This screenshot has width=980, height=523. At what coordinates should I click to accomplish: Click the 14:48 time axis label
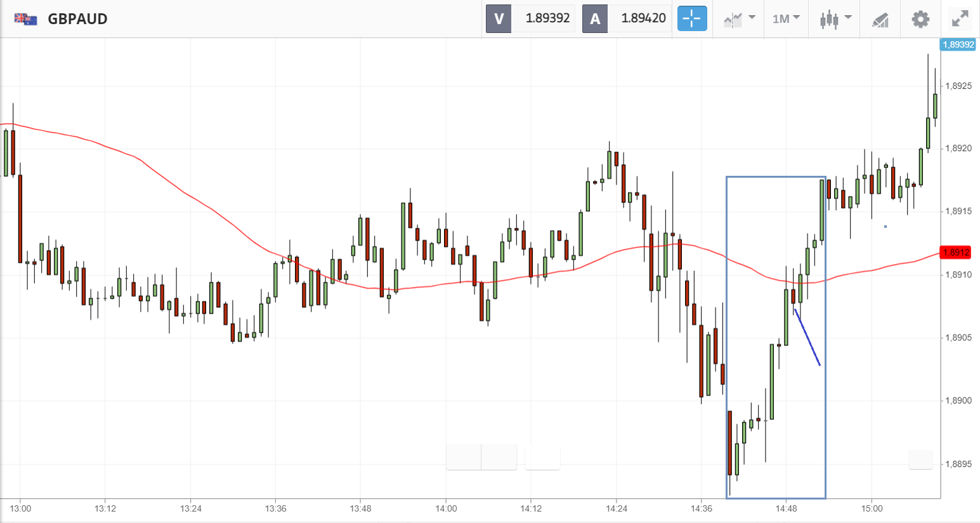coord(786,508)
